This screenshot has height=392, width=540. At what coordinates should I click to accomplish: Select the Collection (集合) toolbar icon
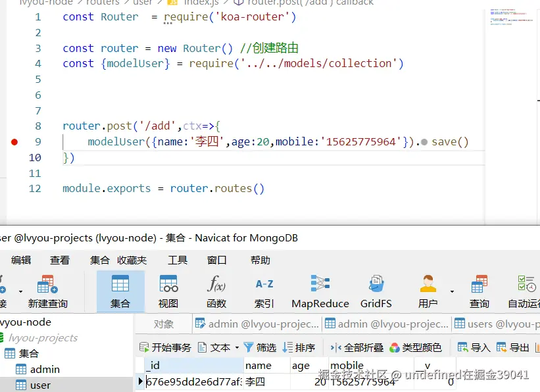tap(120, 292)
